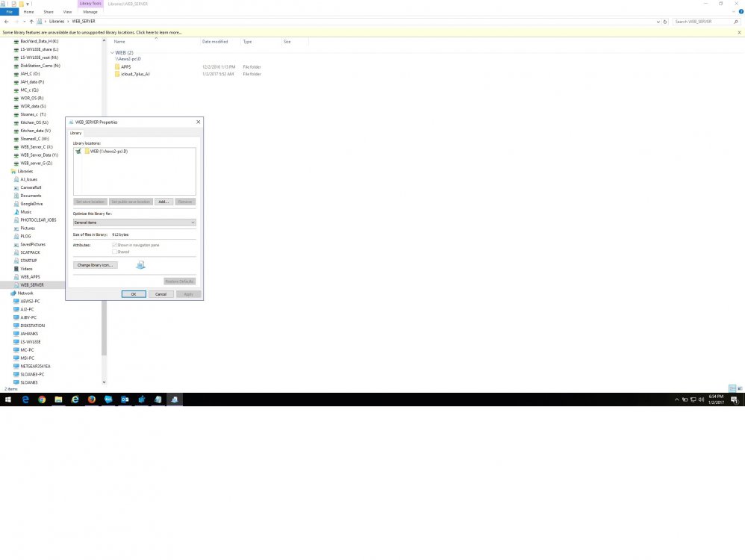The width and height of the screenshot is (745, 560).
Task: Open the Manage Library Tools tab
Action: [90, 12]
